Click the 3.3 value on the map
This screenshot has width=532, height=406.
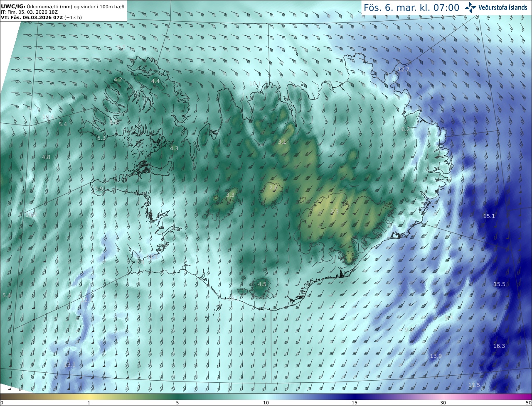230,195
